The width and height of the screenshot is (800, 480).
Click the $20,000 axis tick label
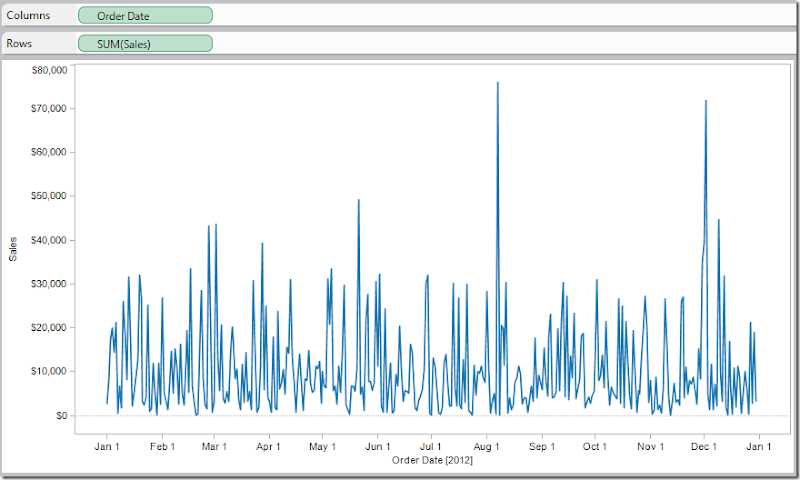[x=49, y=327]
